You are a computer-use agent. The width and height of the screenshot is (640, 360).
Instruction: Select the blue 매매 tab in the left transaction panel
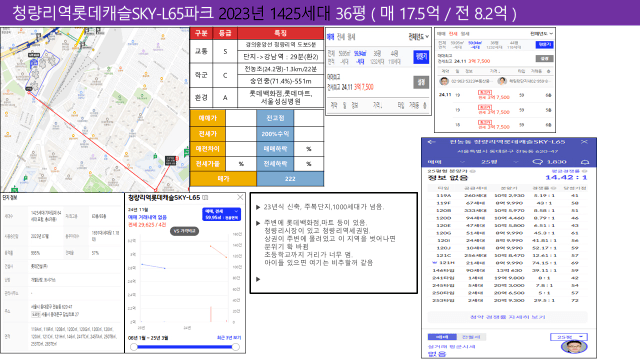click(330, 37)
